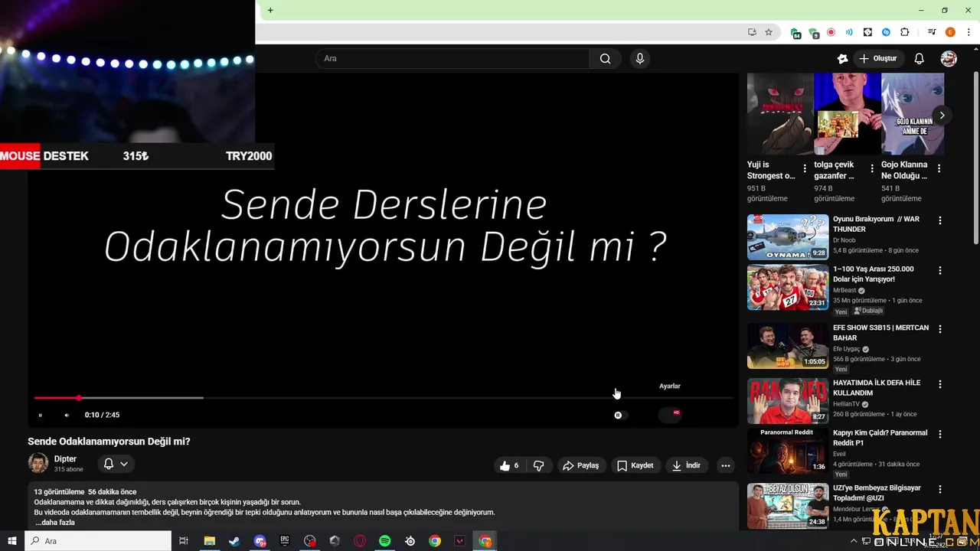Click install app icon in address bar

pyautogui.click(x=752, y=32)
